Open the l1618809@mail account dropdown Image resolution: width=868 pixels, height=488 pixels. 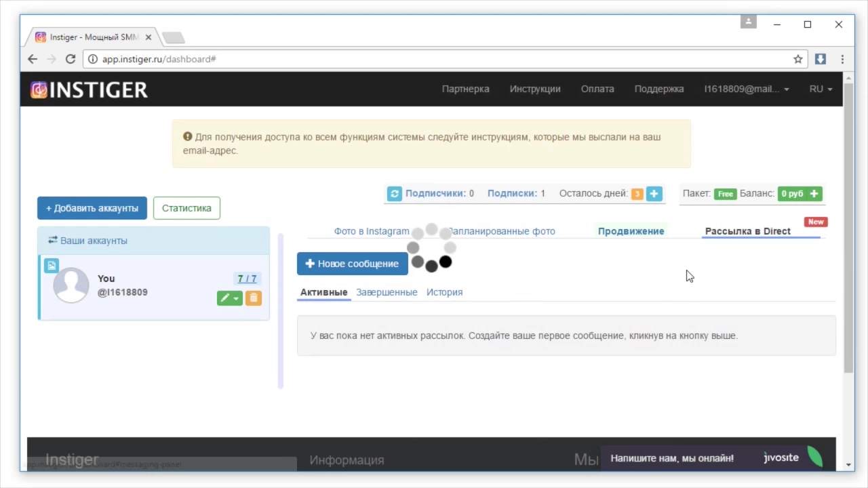[747, 89]
